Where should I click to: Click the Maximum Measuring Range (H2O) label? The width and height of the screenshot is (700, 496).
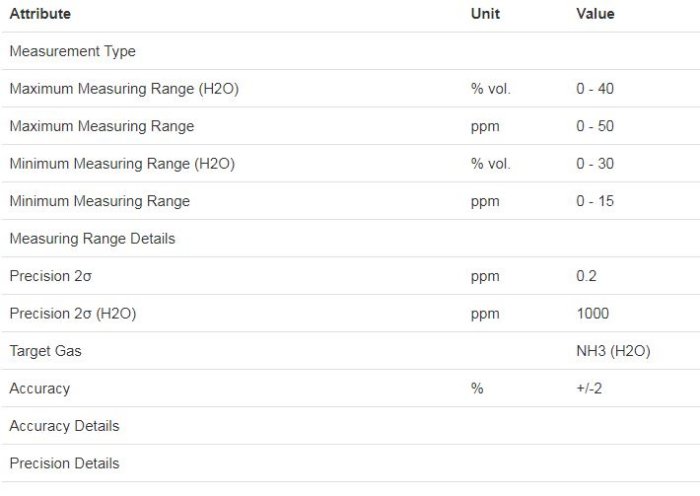pyautogui.click(x=123, y=89)
